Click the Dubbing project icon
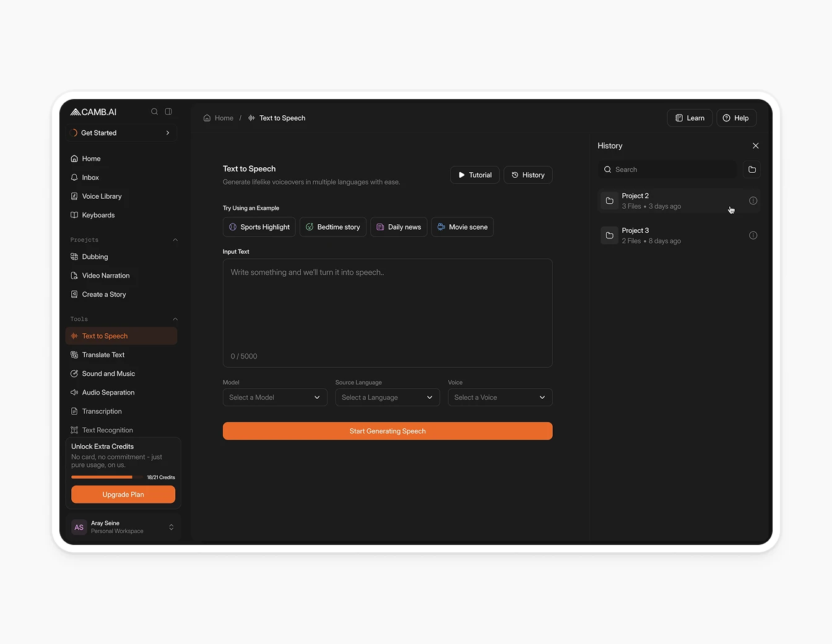832x644 pixels. coord(74,256)
